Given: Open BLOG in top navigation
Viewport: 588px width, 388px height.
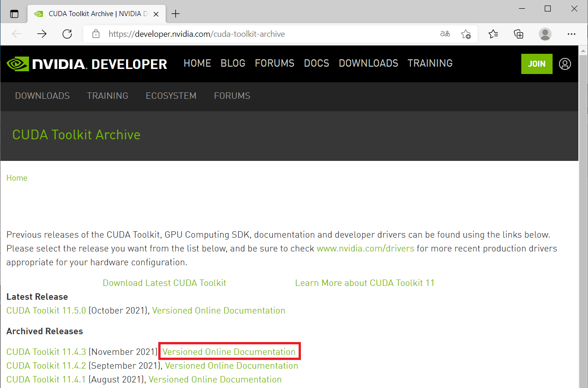Looking at the screenshot, I should tap(233, 63).
